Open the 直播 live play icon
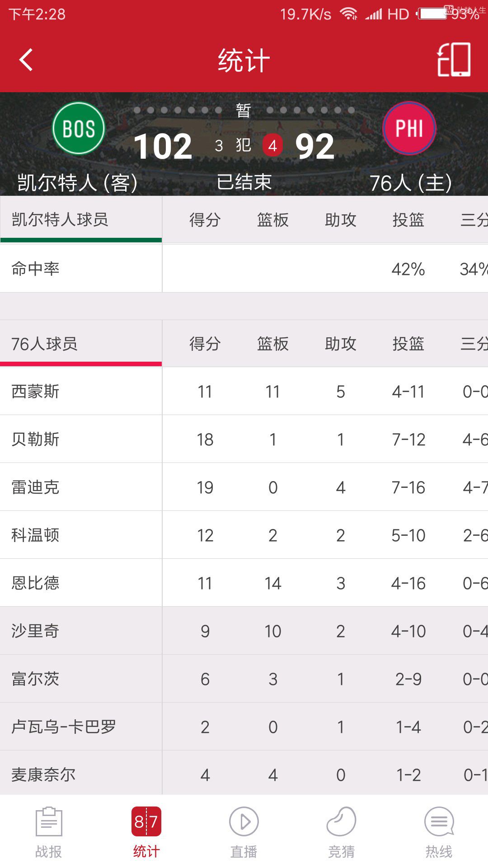This screenshot has height=868, width=488. click(244, 832)
